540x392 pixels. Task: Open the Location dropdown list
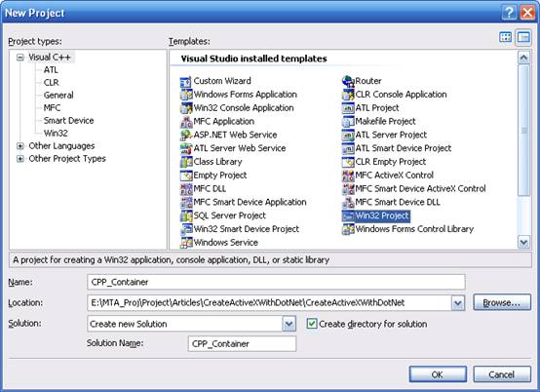pos(458,303)
